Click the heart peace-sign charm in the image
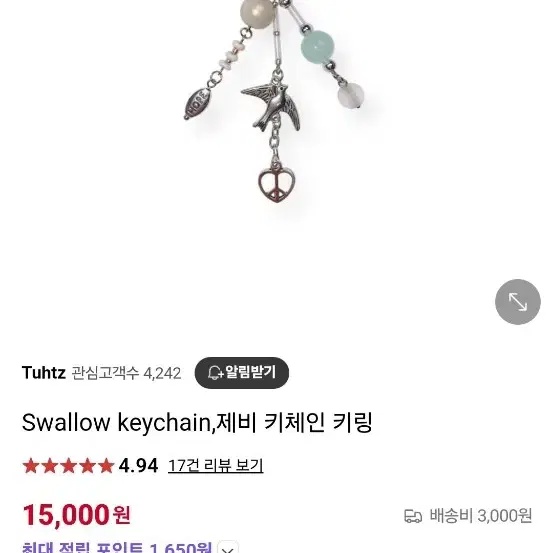 (x=276, y=184)
